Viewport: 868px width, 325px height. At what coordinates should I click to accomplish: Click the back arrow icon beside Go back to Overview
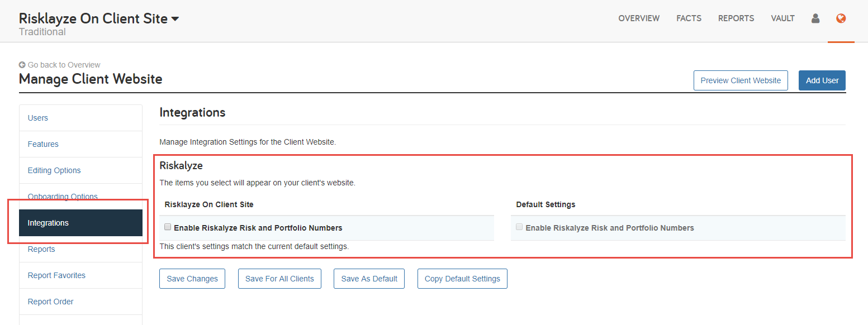(x=22, y=65)
